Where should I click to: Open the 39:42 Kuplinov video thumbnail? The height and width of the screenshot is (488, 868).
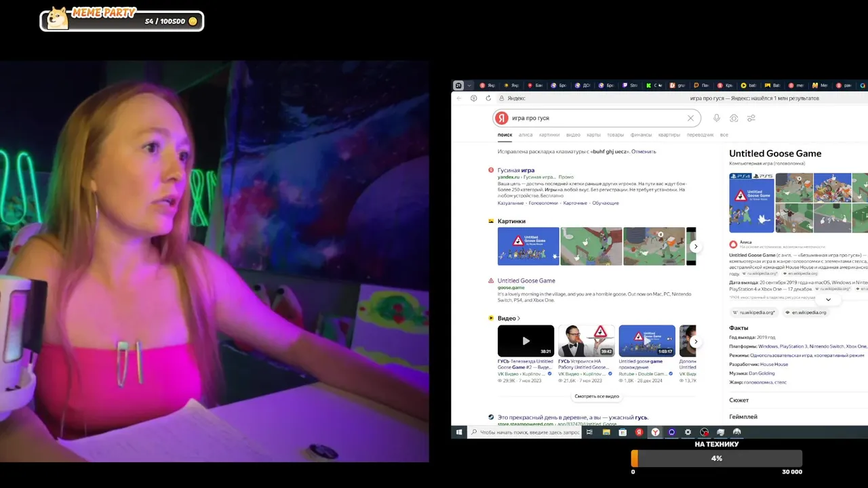(586, 341)
